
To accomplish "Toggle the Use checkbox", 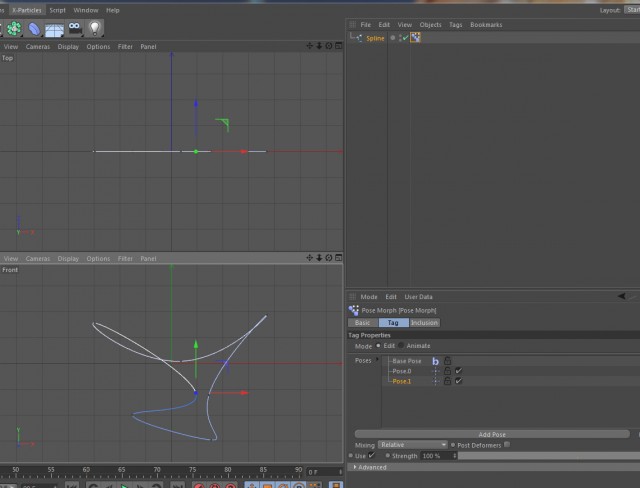I will (x=371, y=455).
